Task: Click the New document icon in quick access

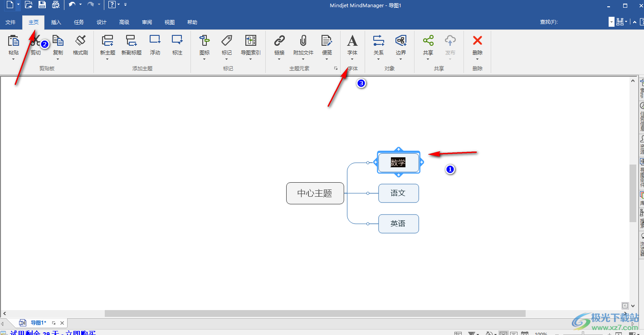Action: (10, 5)
